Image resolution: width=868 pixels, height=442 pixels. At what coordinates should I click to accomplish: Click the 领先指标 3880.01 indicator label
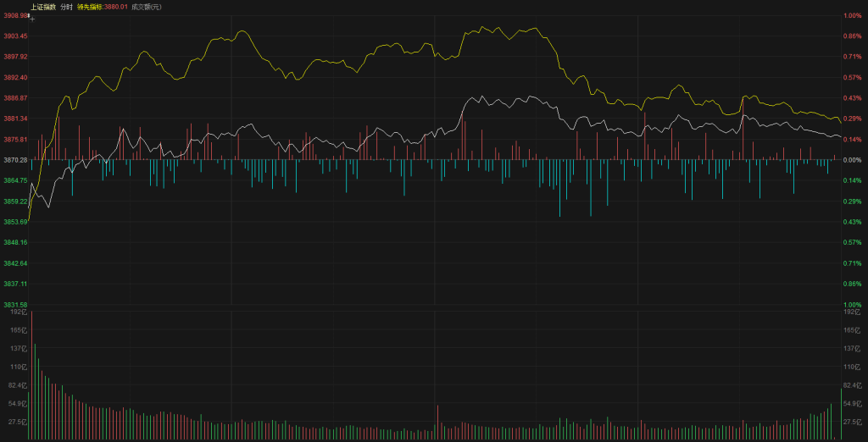tap(102, 7)
